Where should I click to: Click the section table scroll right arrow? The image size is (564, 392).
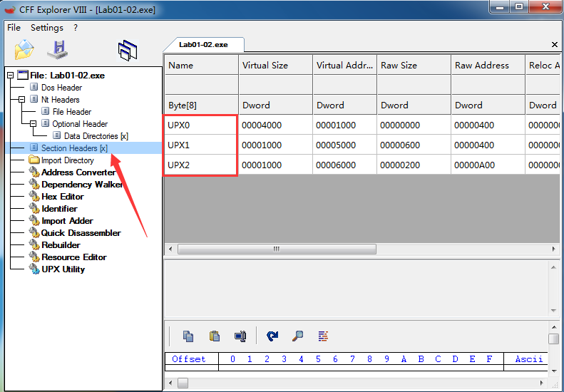click(554, 249)
